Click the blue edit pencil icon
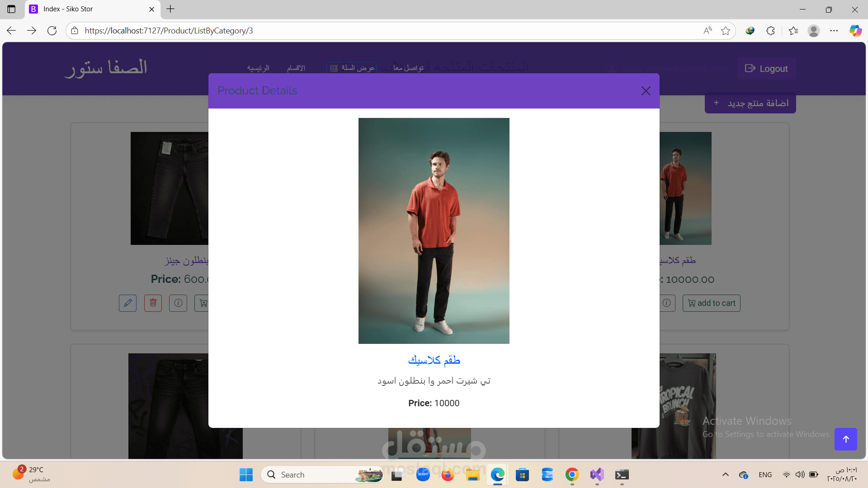The width and height of the screenshot is (868, 488). tap(127, 303)
